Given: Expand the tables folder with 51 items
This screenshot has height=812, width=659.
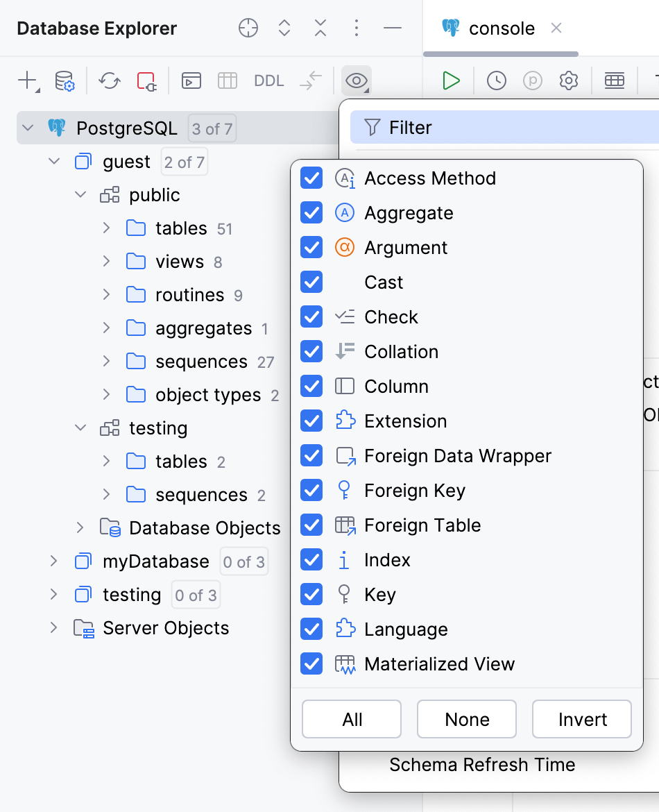Looking at the screenshot, I should [105, 228].
